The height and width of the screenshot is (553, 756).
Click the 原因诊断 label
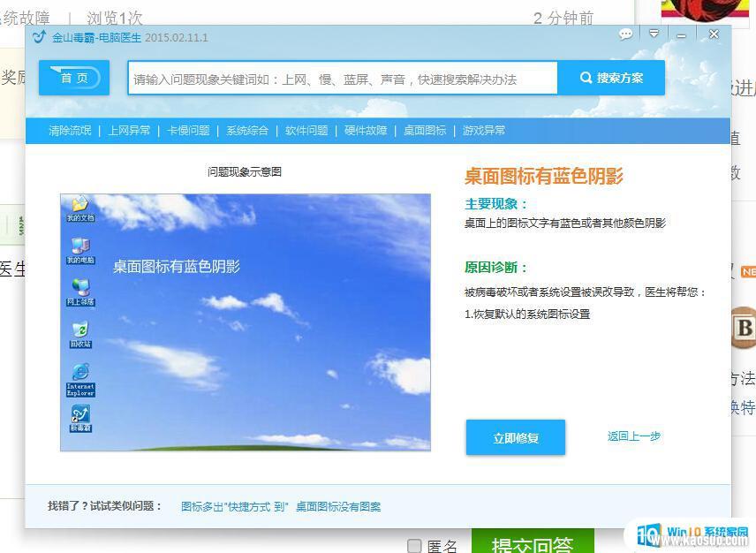(496, 268)
